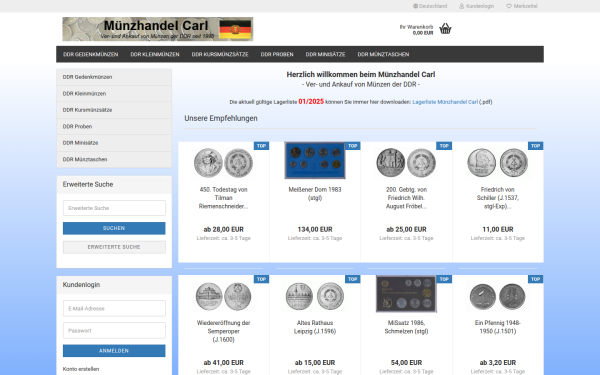Click title 'Altes Rathaus Leipzig (J.1596)'
Screen dimensions: 600x375
(x=315, y=327)
